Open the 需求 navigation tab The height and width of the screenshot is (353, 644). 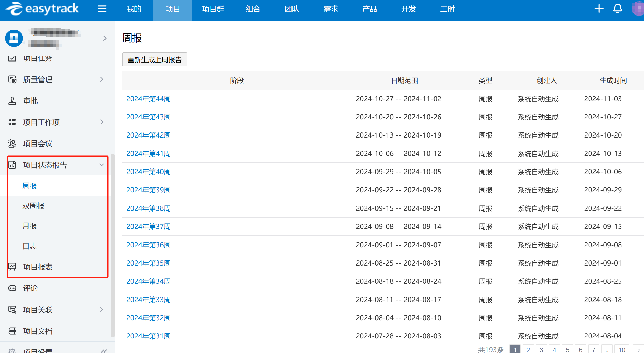pyautogui.click(x=331, y=9)
